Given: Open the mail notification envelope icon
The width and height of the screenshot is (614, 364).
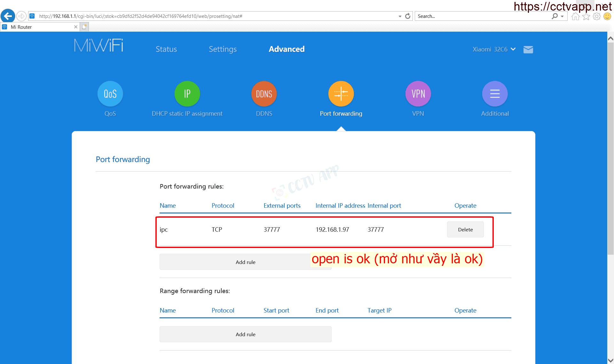Looking at the screenshot, I should click(x=528, y=50).
